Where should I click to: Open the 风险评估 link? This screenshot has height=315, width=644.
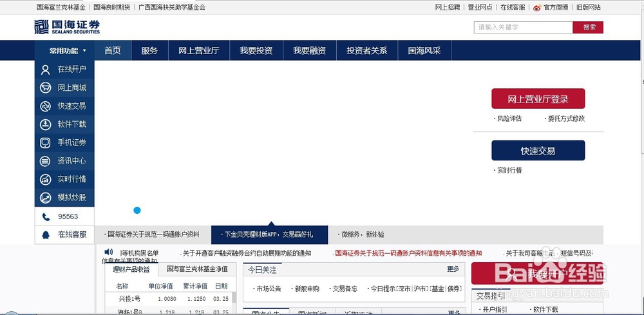point(509,119)
